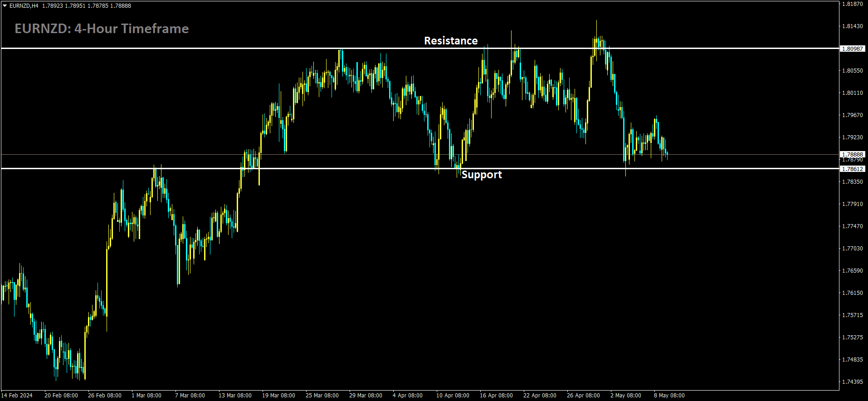Click the EURNZD,H4 symbol label
868x401 pixels.
pos(24,6)
